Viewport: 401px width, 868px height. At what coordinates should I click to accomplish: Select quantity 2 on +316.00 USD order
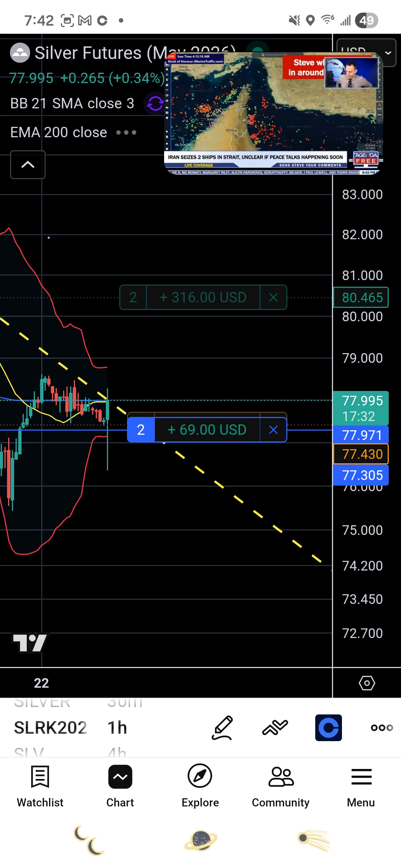click(133, 297)
